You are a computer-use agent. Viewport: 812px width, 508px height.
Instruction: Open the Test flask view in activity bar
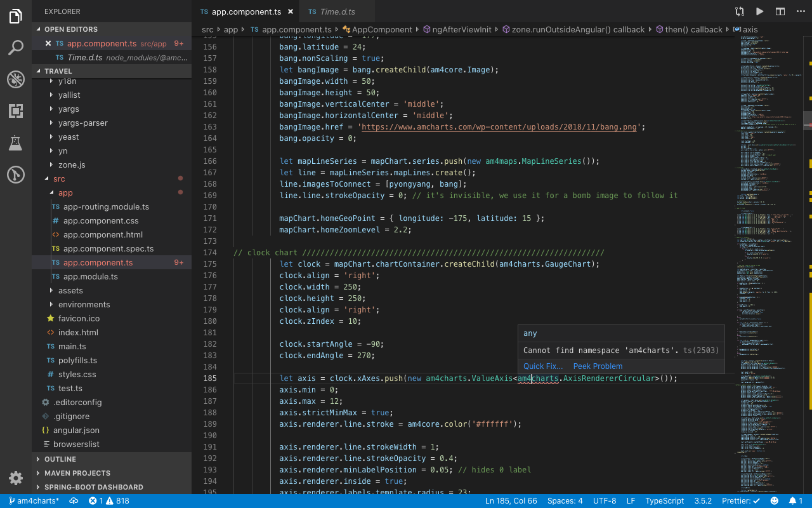pos(16,143)
